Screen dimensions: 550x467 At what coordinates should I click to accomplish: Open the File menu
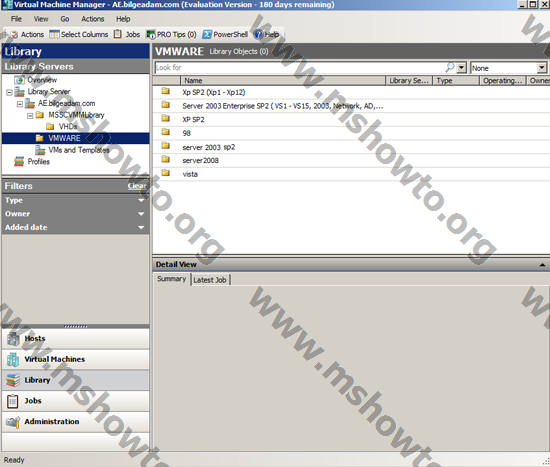(16, 19)
